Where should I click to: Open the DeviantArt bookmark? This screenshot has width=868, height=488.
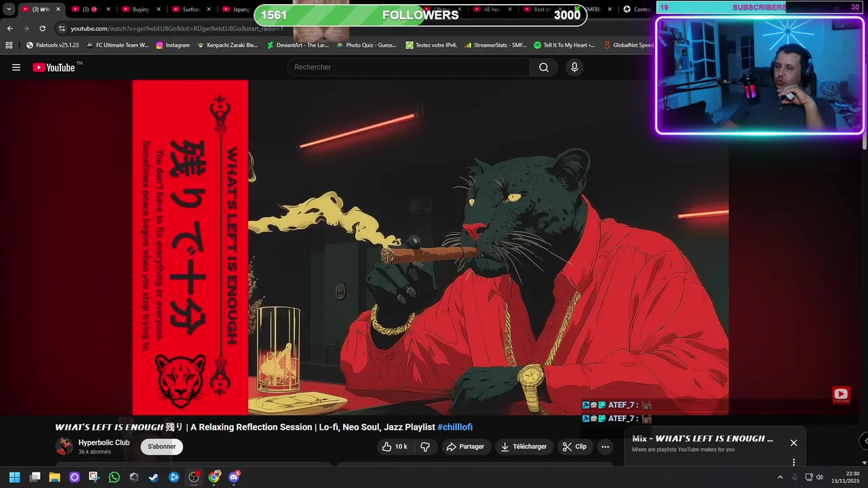[297, 45]
